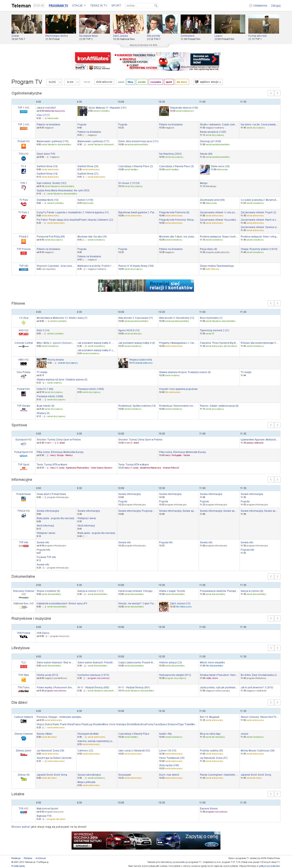
Task: Click the search magnifier icon
Action: pos(156,6)
